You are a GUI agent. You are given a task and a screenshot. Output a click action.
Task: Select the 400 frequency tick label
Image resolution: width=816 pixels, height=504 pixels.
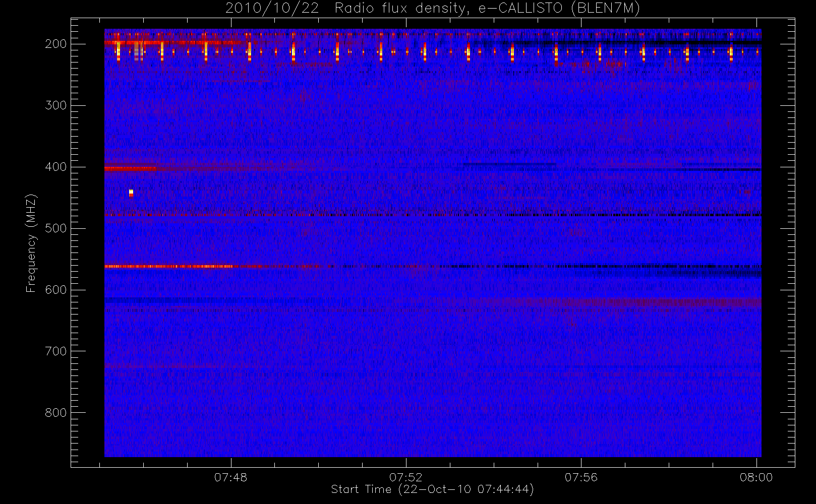(x=56, y=167)
